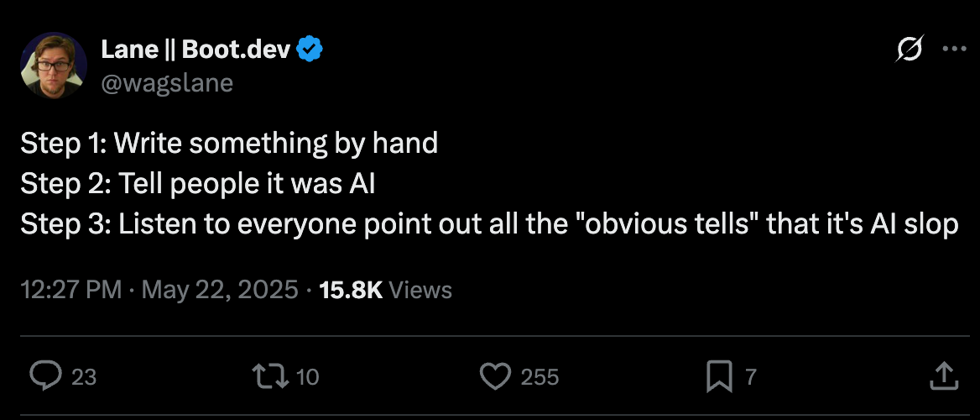
Task: Open the three-dot more options menu
Action: 955,50
